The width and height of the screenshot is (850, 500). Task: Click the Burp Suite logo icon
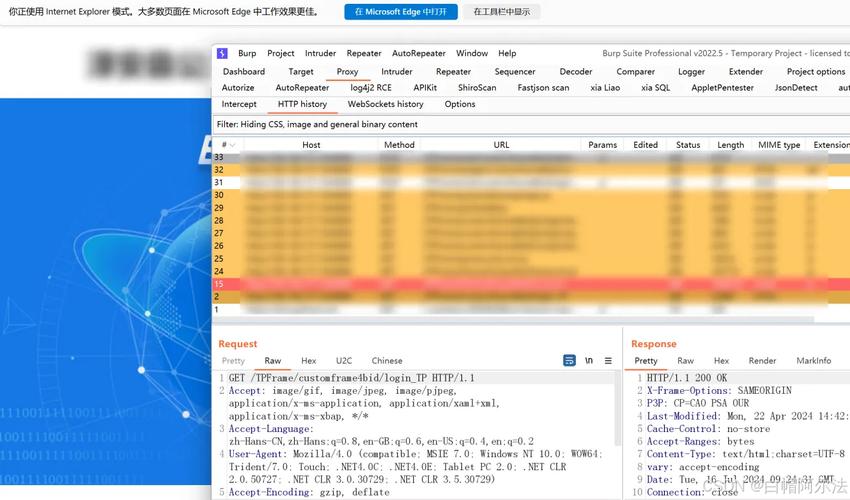222,53
